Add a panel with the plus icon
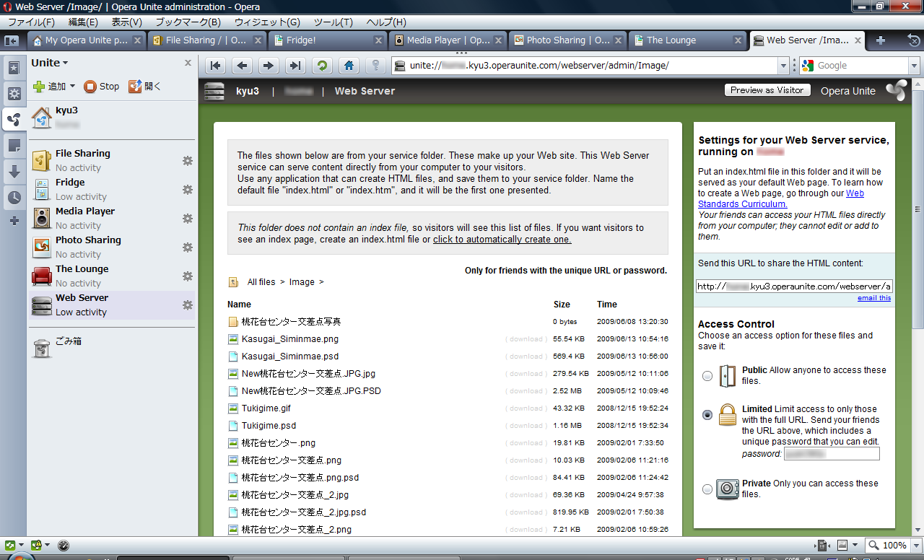 pyautogui.click(x=14, y=221)
